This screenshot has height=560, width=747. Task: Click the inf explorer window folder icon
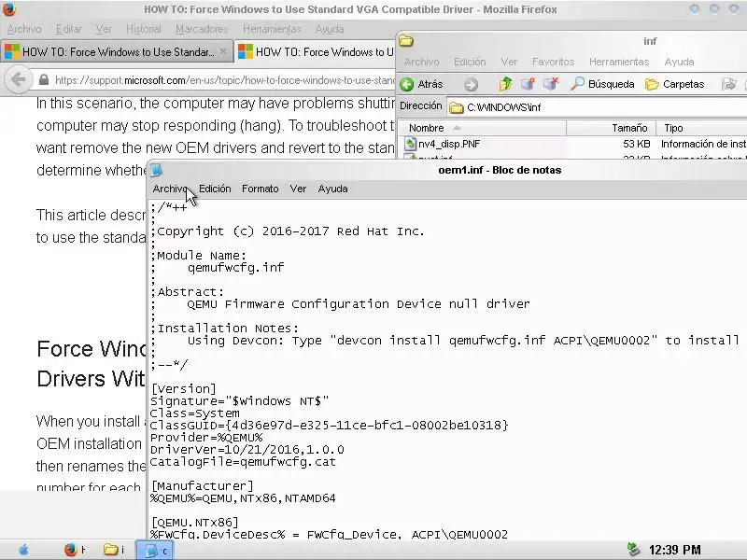click(406, 41)
